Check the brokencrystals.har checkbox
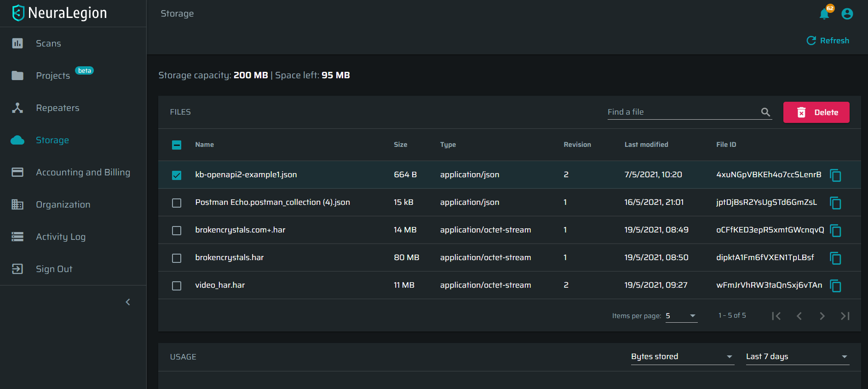The image size is (868, 389). (x=177, y=258)
